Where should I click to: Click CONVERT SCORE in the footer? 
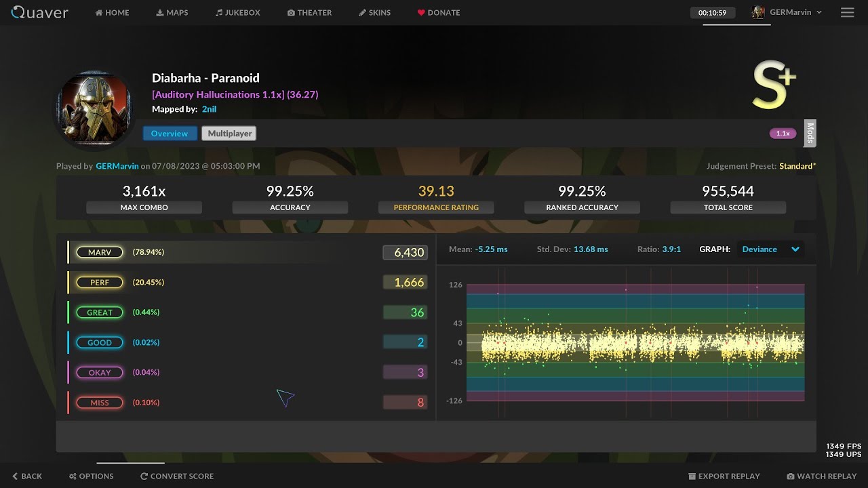[177, 476]
